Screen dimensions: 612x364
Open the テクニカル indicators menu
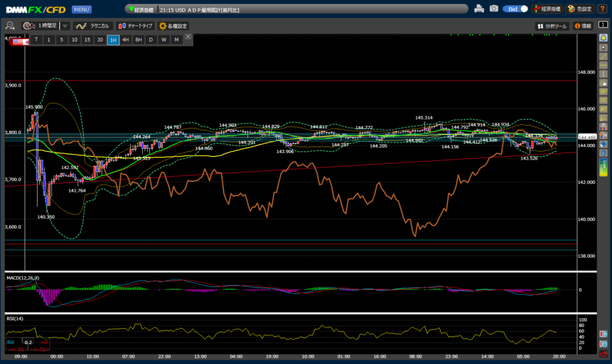click(93, 26)
